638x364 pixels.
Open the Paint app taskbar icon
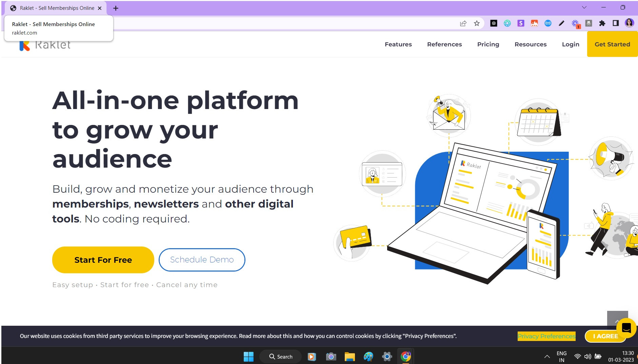(x=368, y=357)
